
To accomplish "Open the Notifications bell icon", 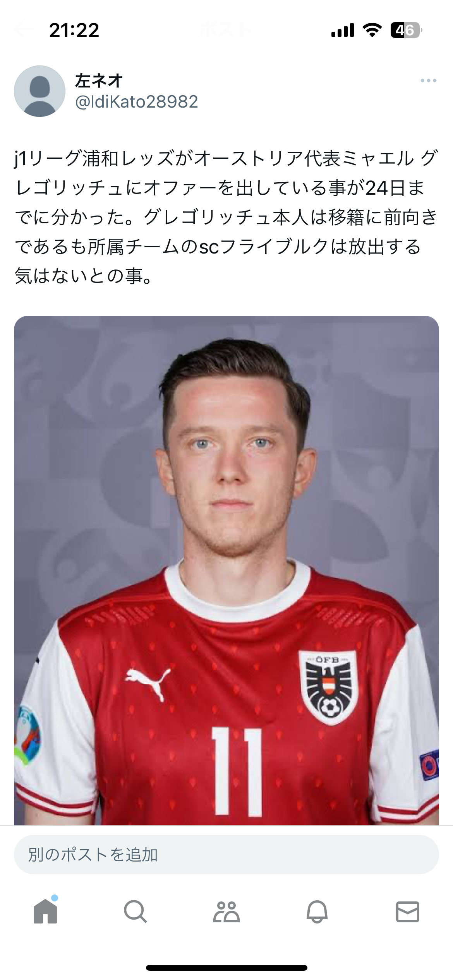I will pos(317,911).
